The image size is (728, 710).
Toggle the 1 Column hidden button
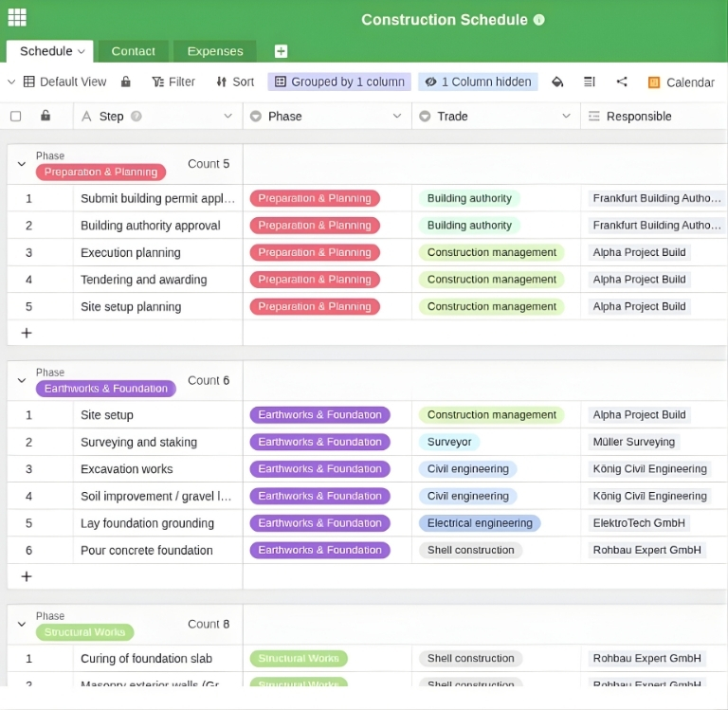tap(478, 82)
